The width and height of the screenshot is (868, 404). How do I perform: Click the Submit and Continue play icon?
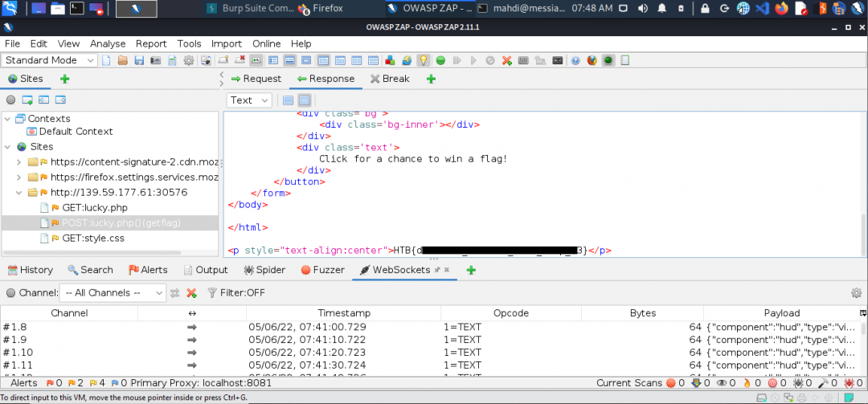pyautogui.click(x=474, y=60)
